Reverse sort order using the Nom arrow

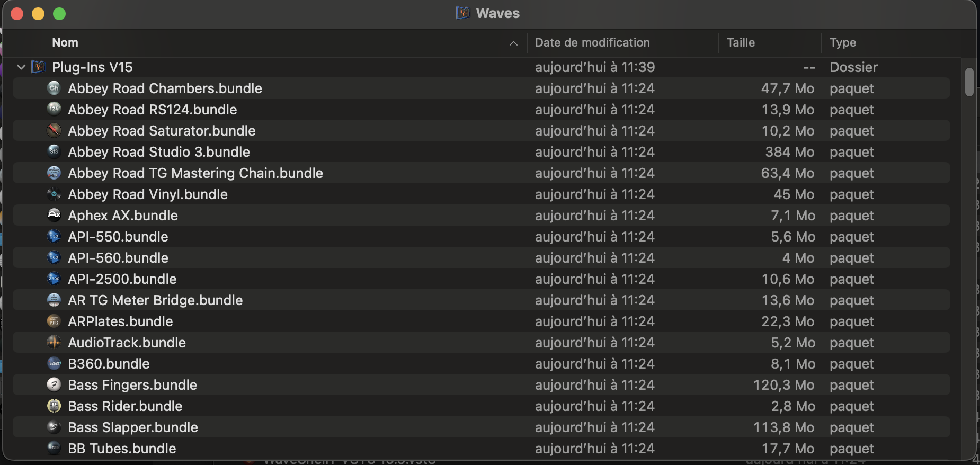click(x=513, y=43)
